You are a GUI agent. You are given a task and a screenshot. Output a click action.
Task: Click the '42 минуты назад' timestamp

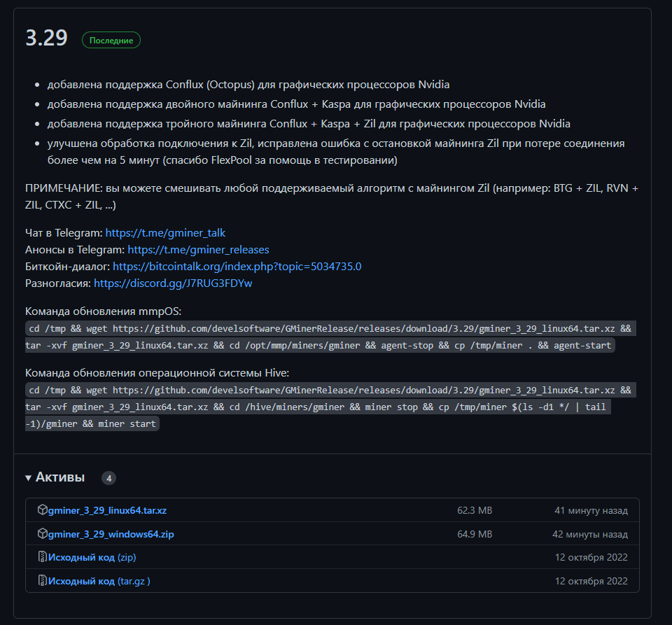589,534
